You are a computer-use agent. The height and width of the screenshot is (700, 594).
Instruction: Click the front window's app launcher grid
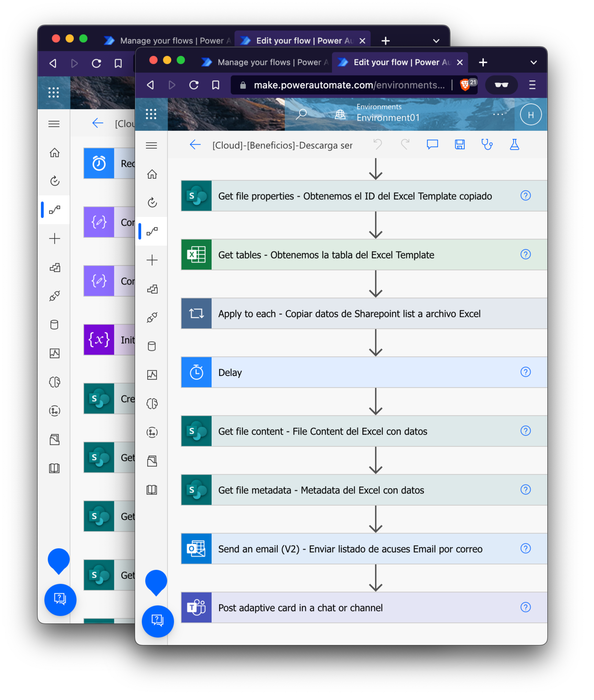[151, 114]
